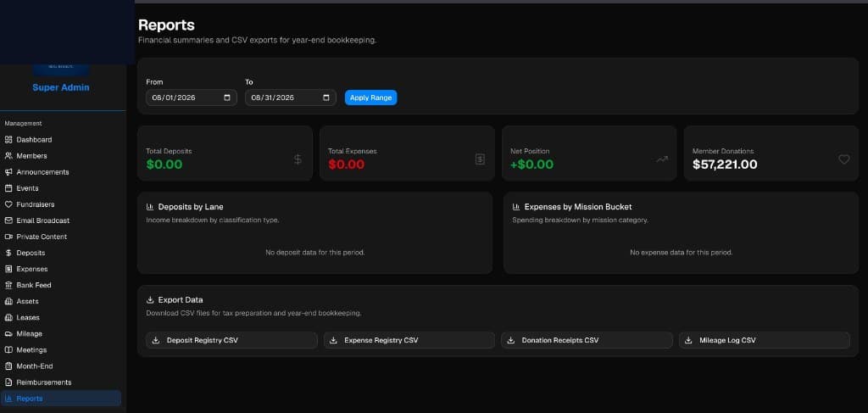The width and height of the screenshot is (868, 413).
Task: Click the Net Position +$0.00 amount
Action: [x=532, y=165]
